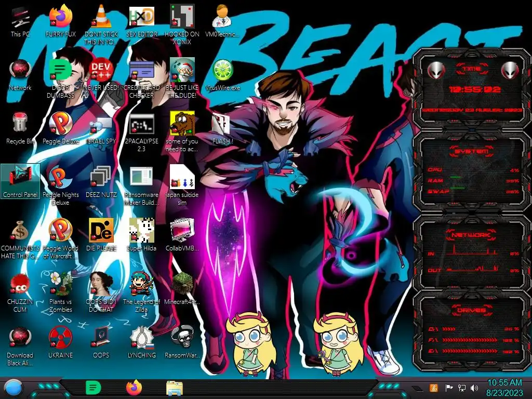Viewport: 532px width, 399px height.
Task: Click the TIME header in the widget
Action: click(472, 69)
